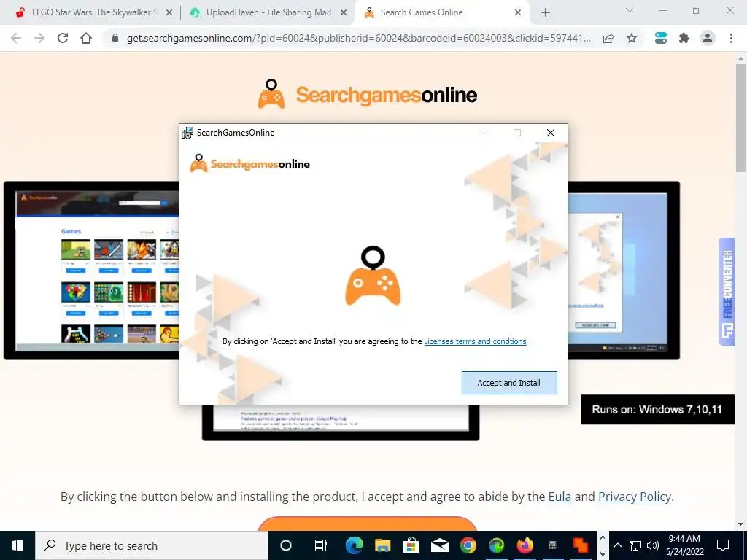747x560 pixels.
Task: Bookmark this page with star
Action: (632, 38)
